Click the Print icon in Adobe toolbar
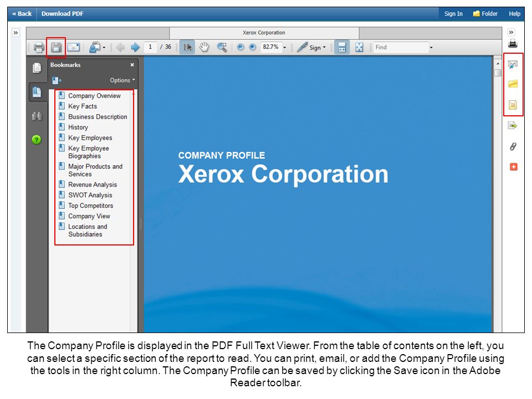 pos(39,47)
